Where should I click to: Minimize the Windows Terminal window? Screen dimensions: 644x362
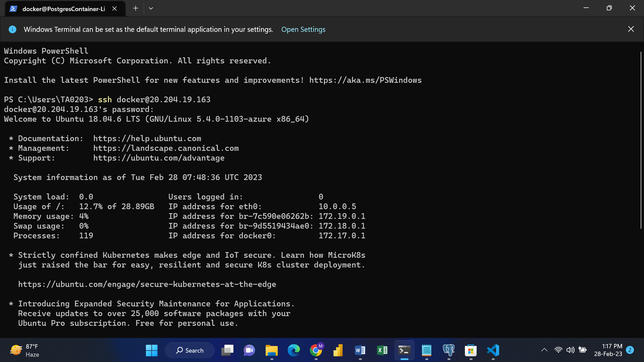click(x=586, y=8)
